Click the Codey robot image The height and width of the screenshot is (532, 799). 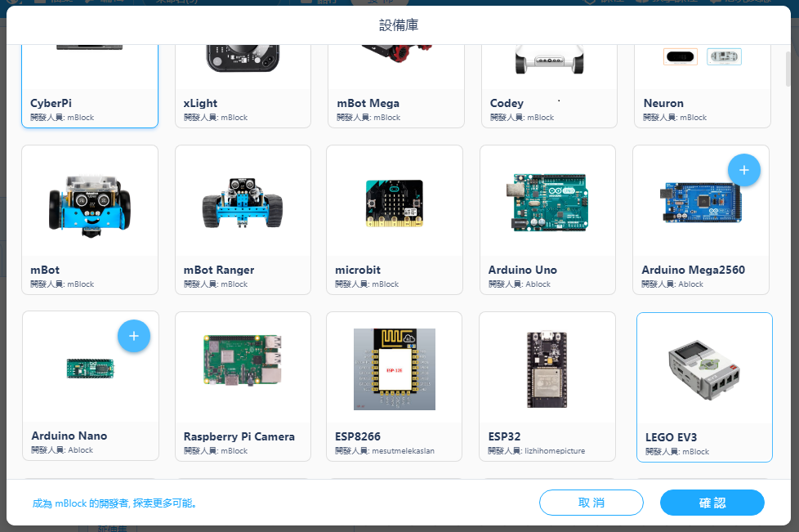[549, 59]
